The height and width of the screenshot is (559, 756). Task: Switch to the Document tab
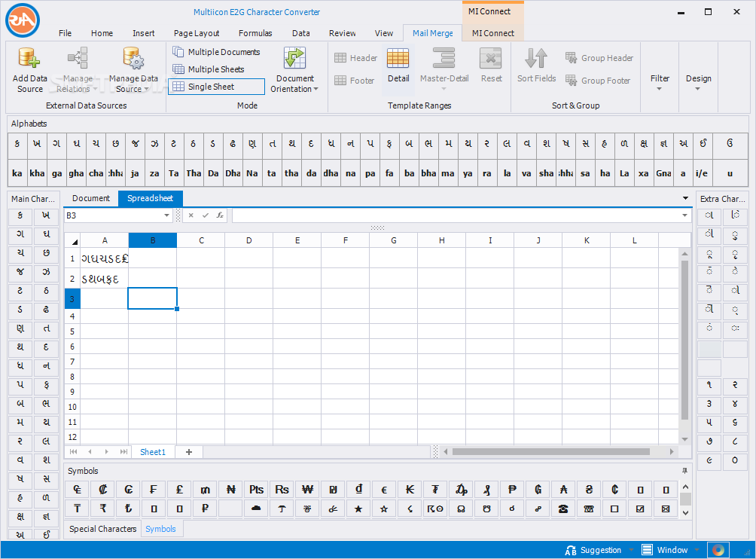pyautogui.click(x=90, y=198)
